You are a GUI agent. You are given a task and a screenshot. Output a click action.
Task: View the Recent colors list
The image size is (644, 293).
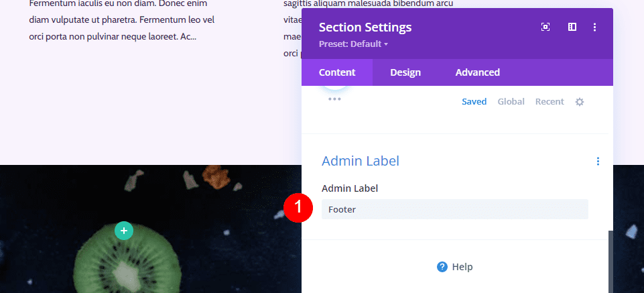point(550,102)
